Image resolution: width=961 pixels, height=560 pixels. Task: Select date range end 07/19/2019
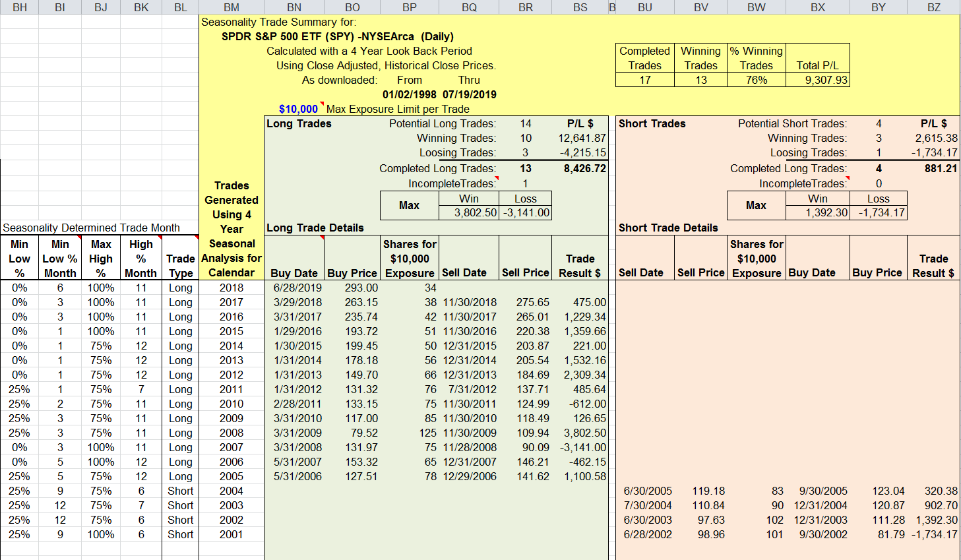coord(470,94)
